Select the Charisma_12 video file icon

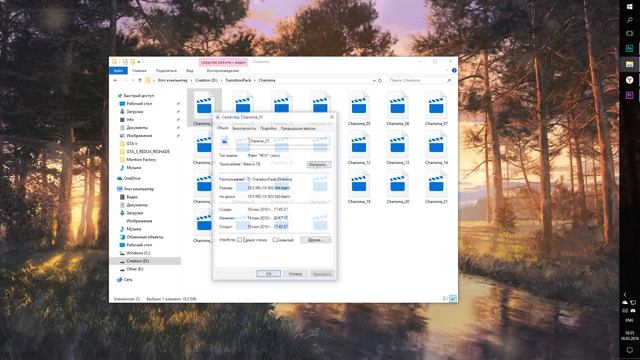pyautogui.click(x=359, y=143)
